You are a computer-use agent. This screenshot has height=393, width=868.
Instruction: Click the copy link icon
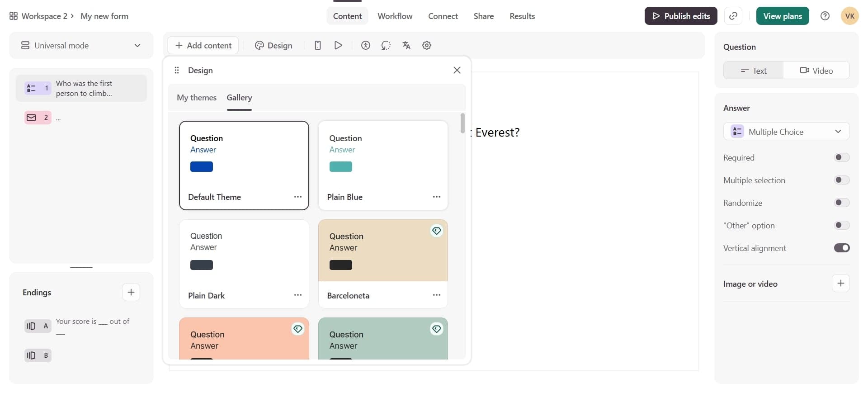733,16
